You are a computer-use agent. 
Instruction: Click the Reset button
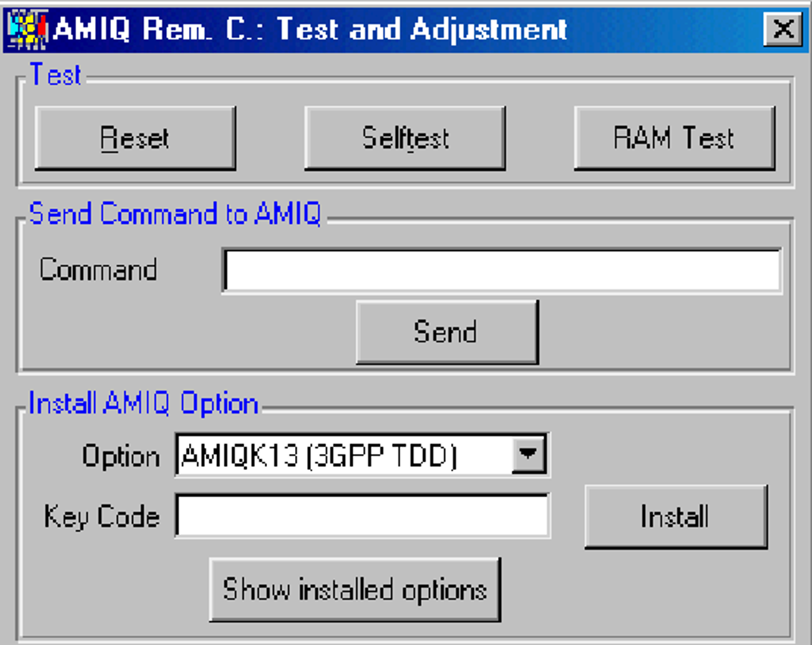(135, 138)
